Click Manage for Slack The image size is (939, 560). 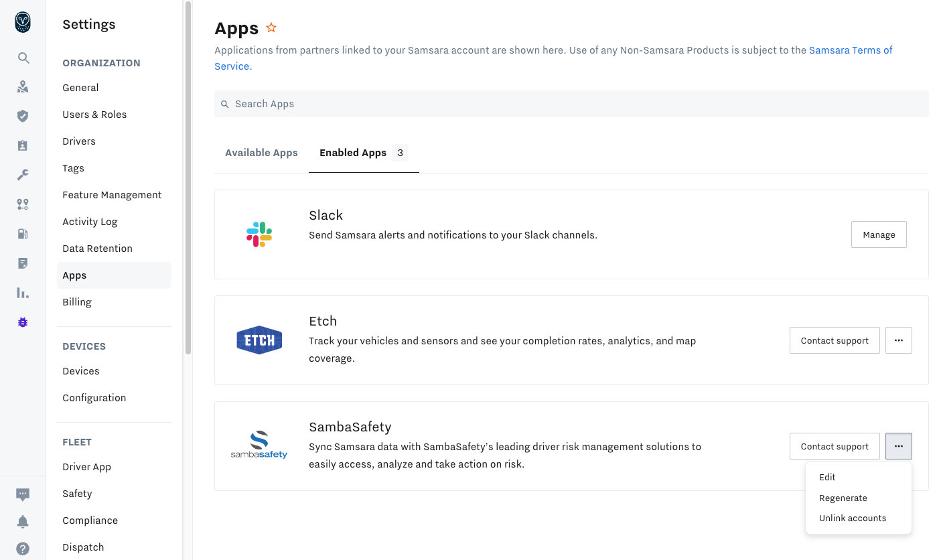(879, 234)
